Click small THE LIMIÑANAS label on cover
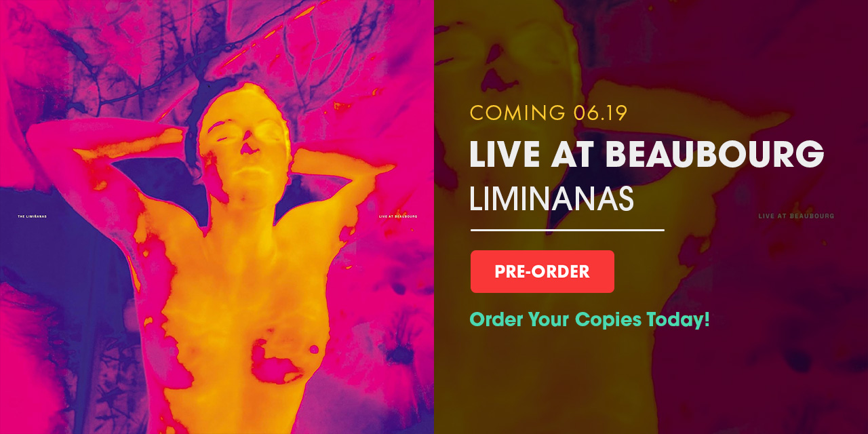 [x=32, y=217]
